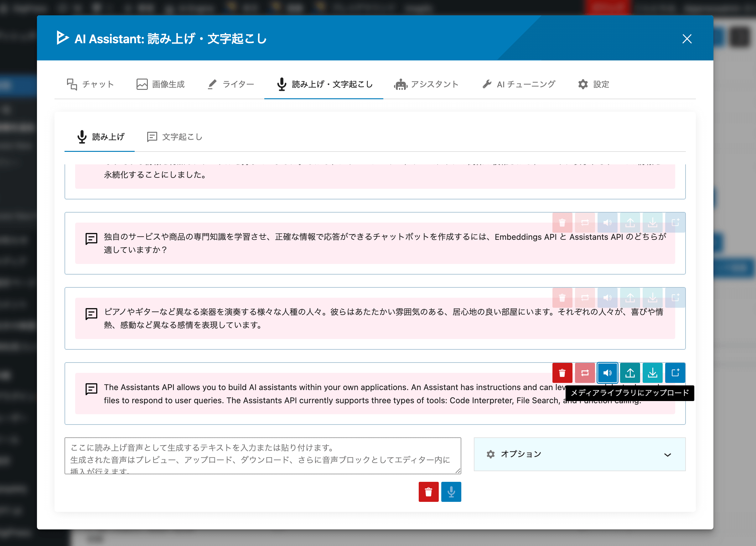Insert Embeddings API entry audio into editor

click(x=675, y=223)
